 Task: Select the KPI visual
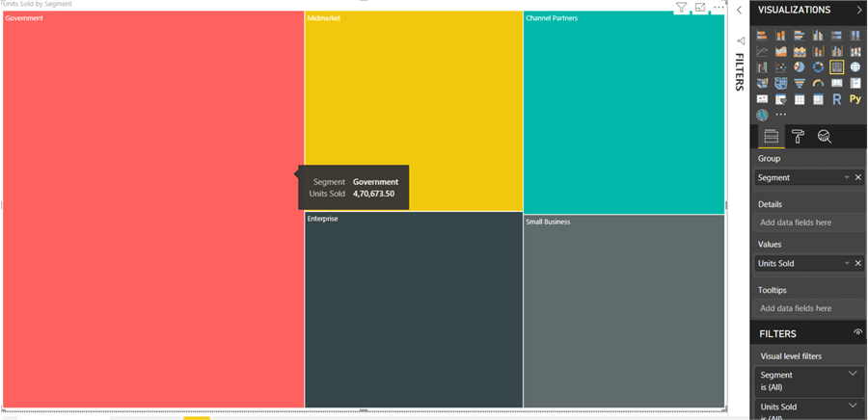762,99
